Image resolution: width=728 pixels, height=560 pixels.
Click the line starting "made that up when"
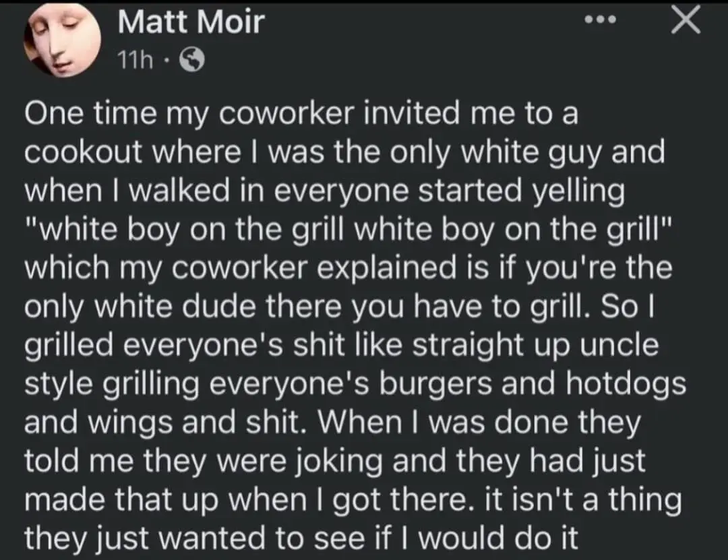click(x=353, y=499)
